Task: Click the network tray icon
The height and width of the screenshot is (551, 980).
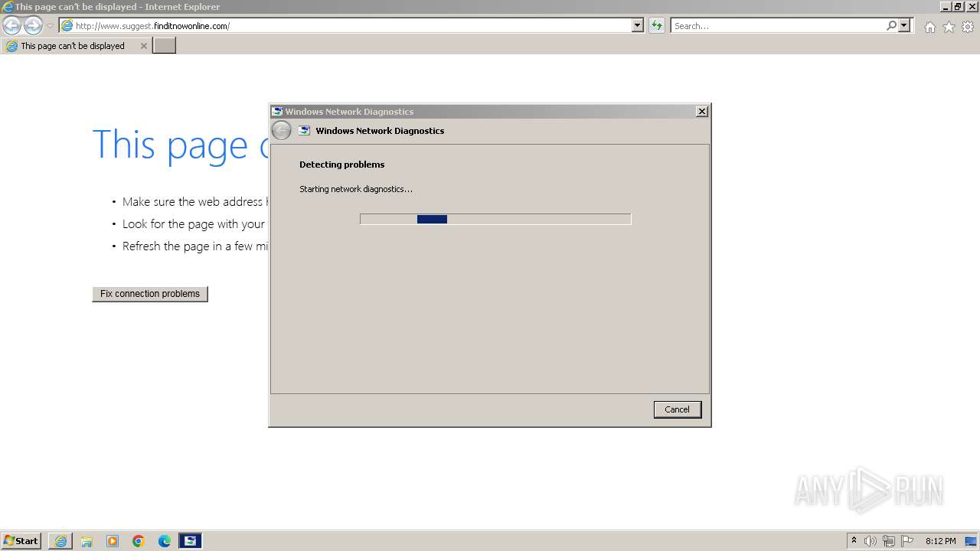Action: [889, 541]
